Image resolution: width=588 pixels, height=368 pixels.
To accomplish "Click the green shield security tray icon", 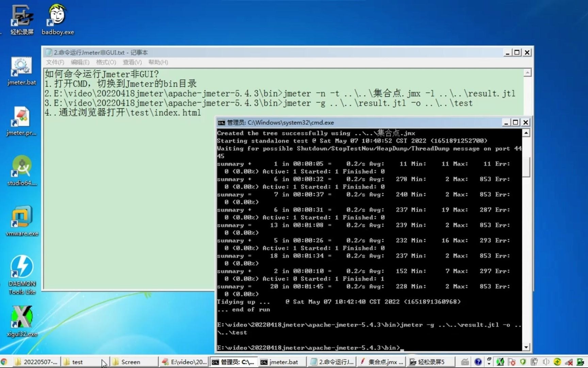I will (x=523, y=362).
